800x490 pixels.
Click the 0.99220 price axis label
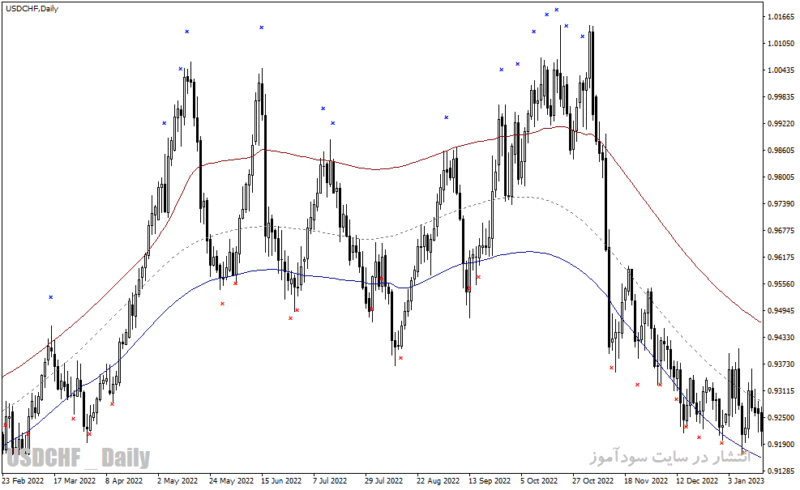click(x=781, y=124)
